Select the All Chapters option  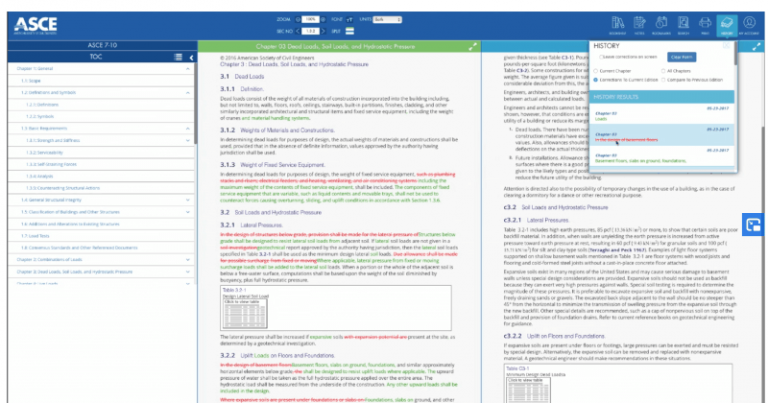(x=664, y=71)
